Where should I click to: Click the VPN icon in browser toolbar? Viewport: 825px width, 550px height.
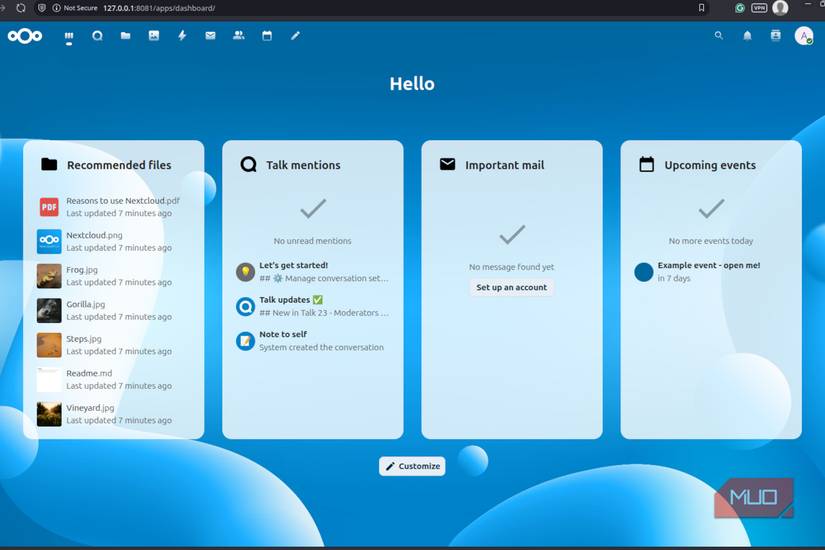(759, 8)
